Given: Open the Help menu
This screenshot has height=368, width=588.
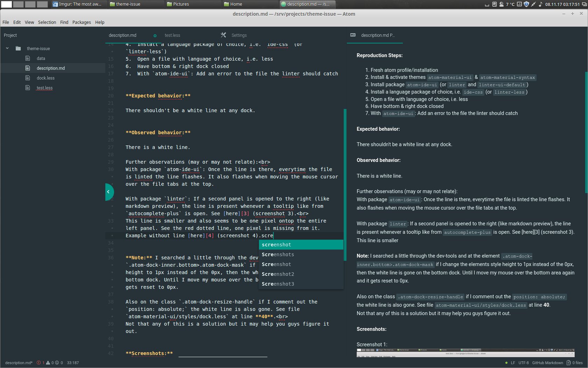Looking at the screenshot, I should 100,22.
